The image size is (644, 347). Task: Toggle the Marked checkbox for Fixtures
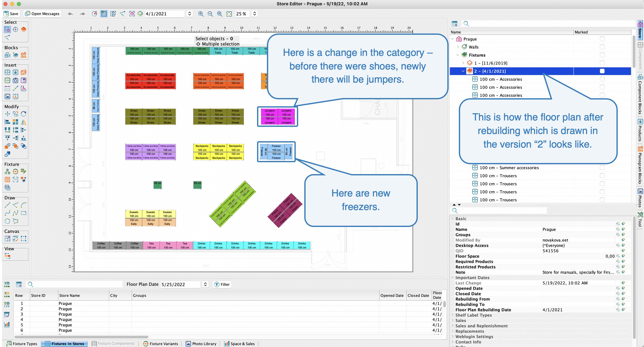pyautogui.click(x=602, y=55)
